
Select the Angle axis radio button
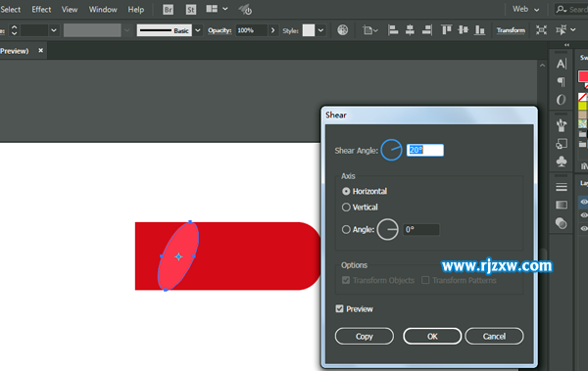pyautogui.click(x=346, y=229)
